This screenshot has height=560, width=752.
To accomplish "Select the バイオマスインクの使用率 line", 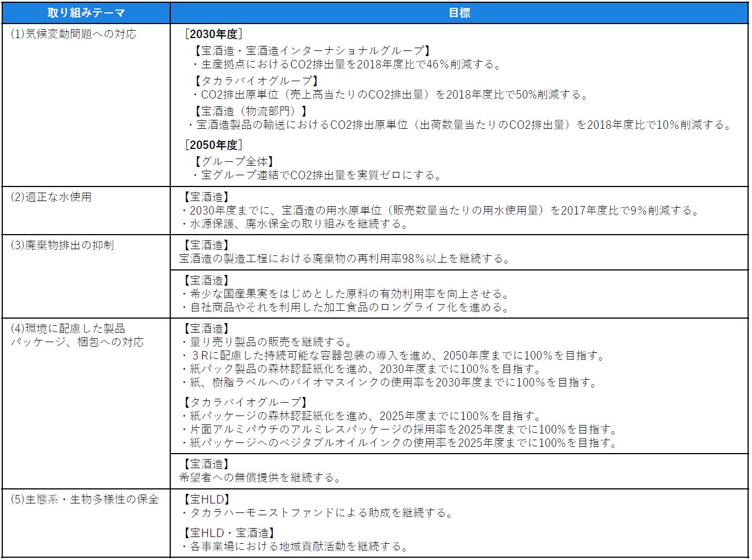I will coord(389,382).
